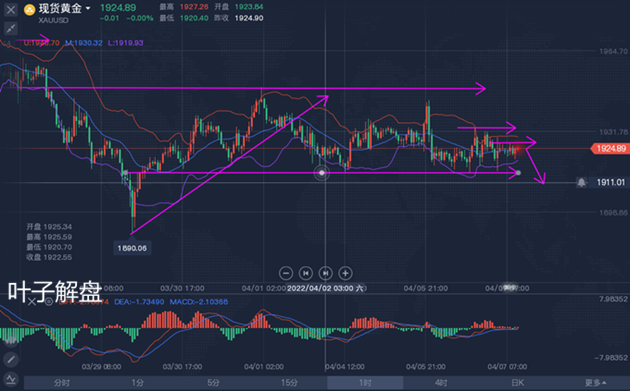Click the candlestick style icon above pencil
630x391 pixels.
click(11, 341)
